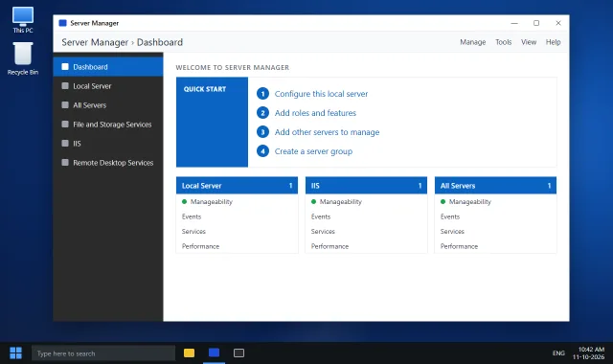Click Add other servers to manage link
Screen dimensions: 613x364
[x=327, y=132]
